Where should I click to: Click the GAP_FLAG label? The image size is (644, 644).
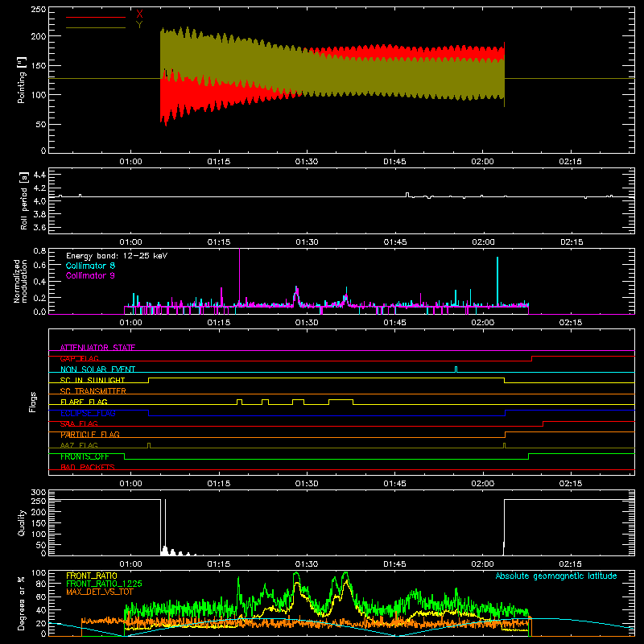pos(79,358)
